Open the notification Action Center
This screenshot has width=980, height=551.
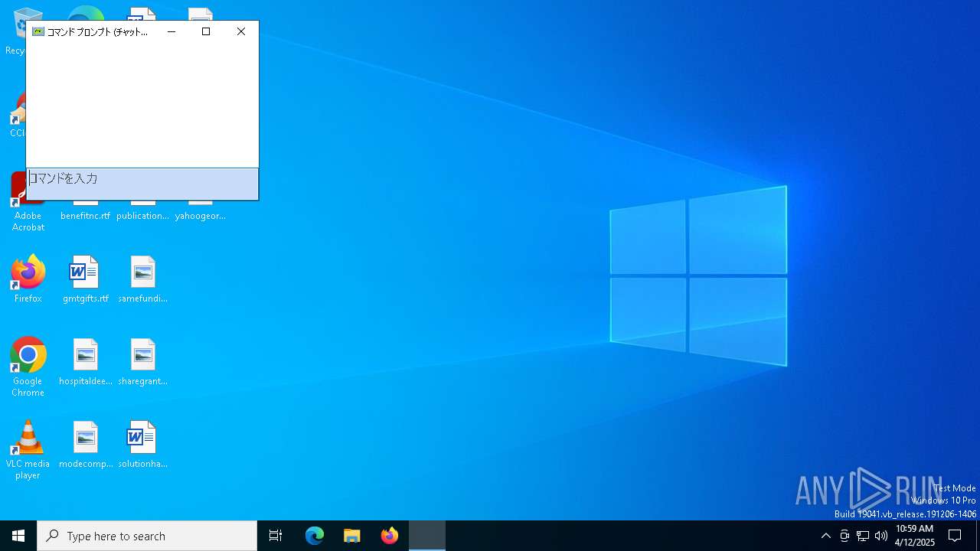pos(955,536)
